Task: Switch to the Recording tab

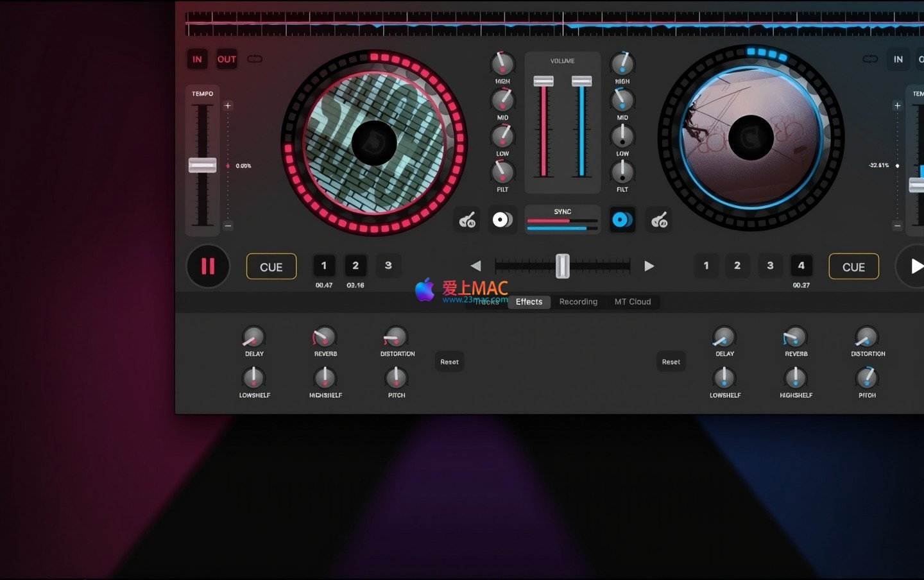Action: (x=578, y=302)
